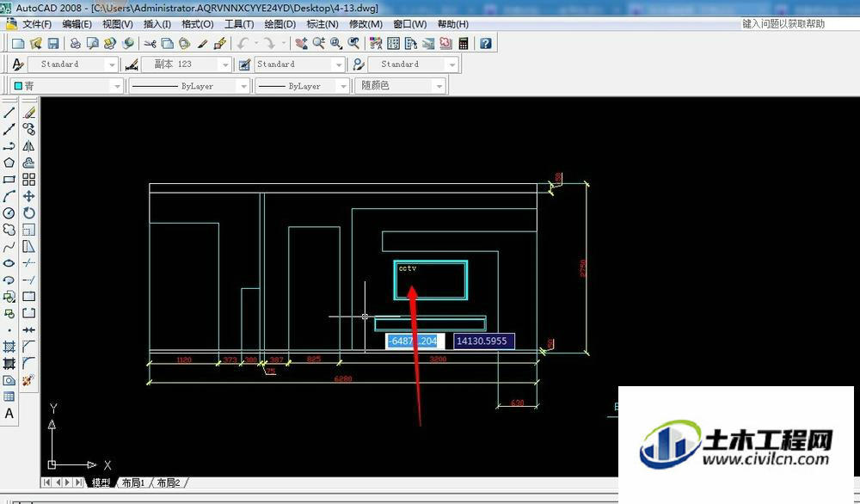
Task: Select the Multiline Text tool
Action: [9, 414]
